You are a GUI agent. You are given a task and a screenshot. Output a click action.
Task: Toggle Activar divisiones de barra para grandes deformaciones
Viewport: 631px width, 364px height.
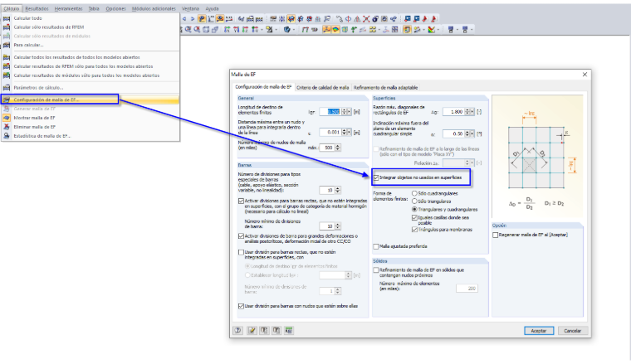coord(241,235)
